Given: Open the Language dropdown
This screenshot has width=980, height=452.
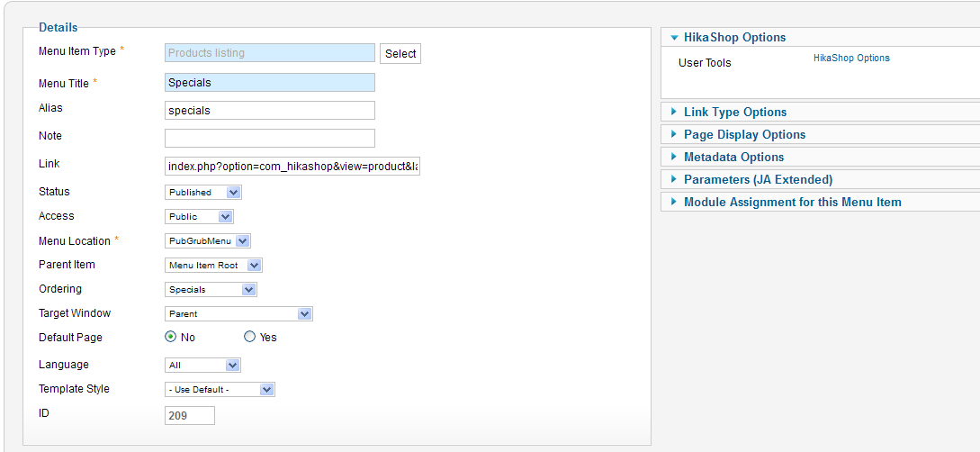Looking at the screenshot, I should (x=203, y=366).
